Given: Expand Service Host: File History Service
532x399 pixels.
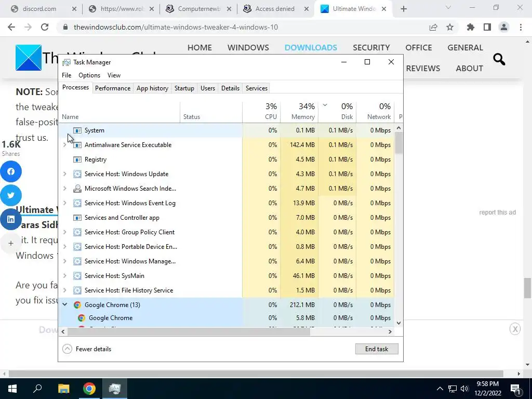Looking at the screenshot, I should (x=65, y=290).
